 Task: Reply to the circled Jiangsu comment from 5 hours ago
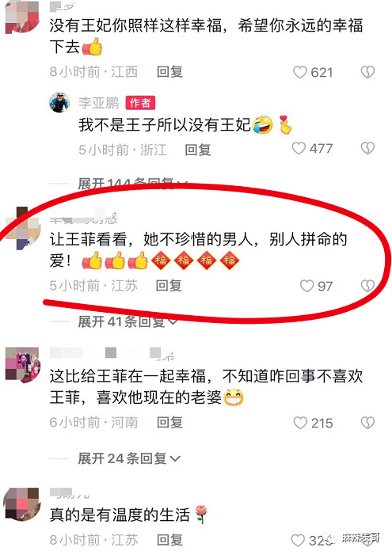coord(169,285)
